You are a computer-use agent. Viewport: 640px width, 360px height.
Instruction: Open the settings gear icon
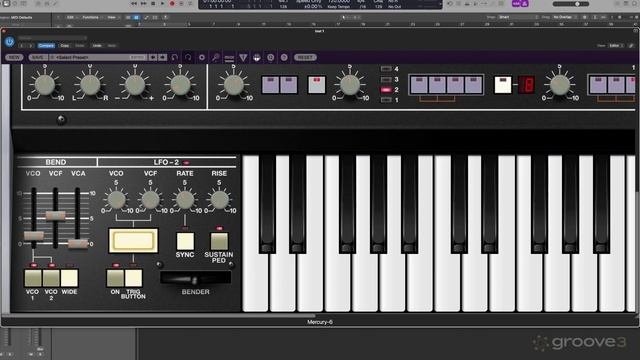202,58
